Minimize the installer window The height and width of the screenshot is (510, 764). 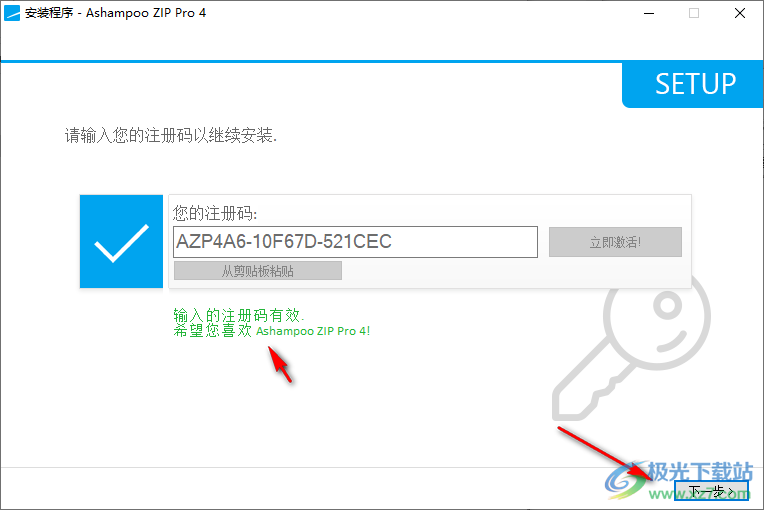click(649, 13)
